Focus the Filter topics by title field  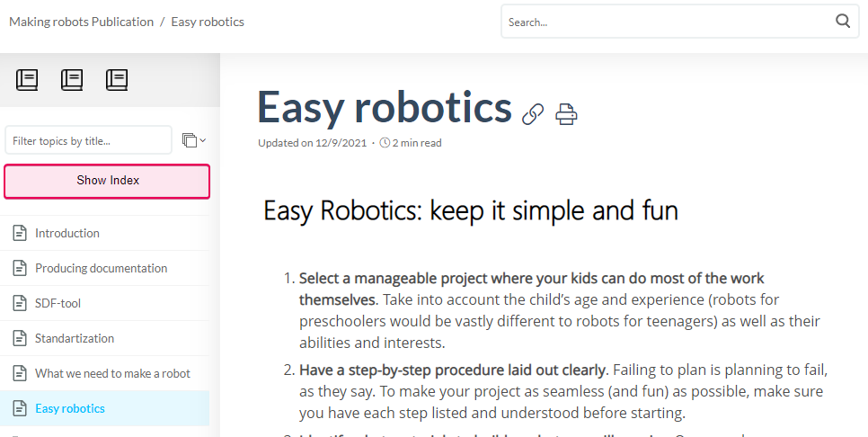pyautogui.click(x=88, y=140)
